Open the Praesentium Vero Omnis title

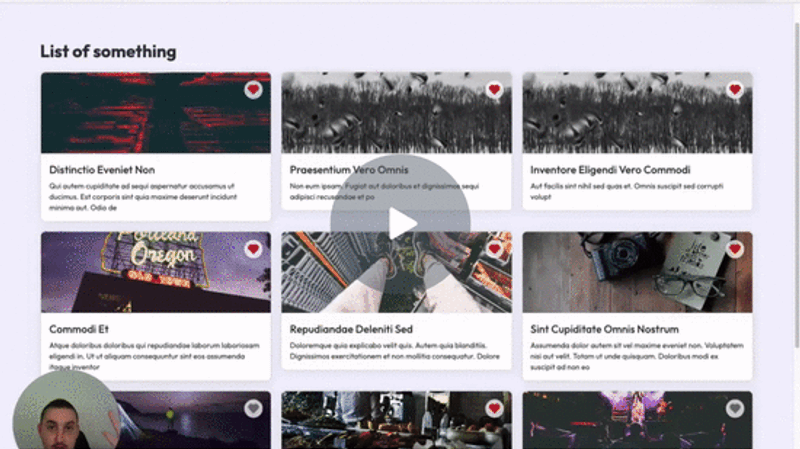(349, 170)
